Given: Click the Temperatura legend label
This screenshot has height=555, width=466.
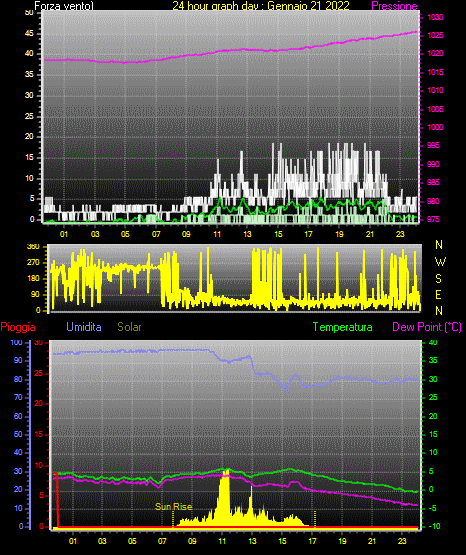Looking at the screenshot, I should [343, 327].
